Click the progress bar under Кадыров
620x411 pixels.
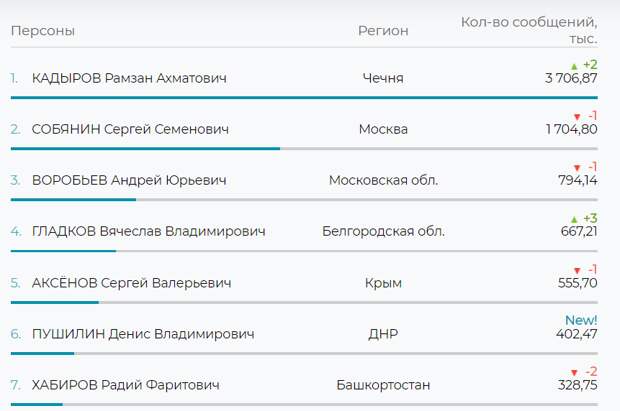tap(304, 98)
